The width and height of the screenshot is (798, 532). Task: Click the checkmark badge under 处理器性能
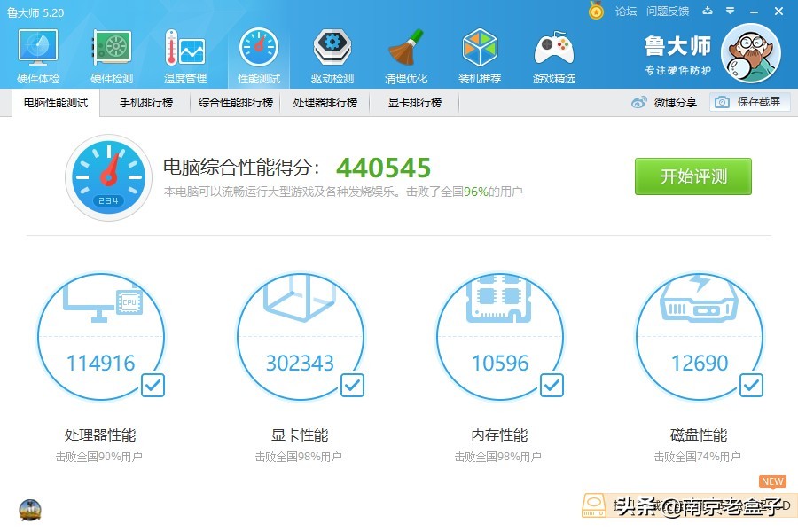click(x=153, y=385)
